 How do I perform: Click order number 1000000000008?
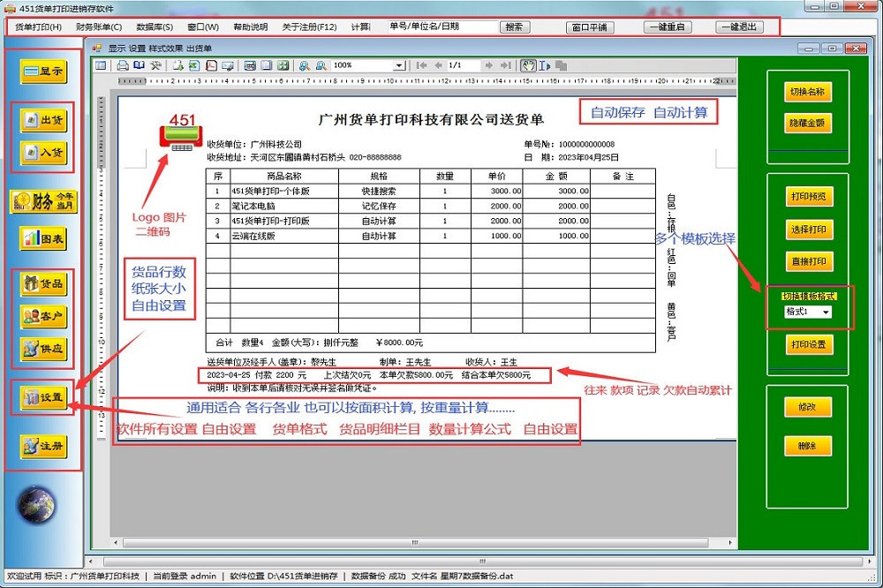click(x=586, y=144)
